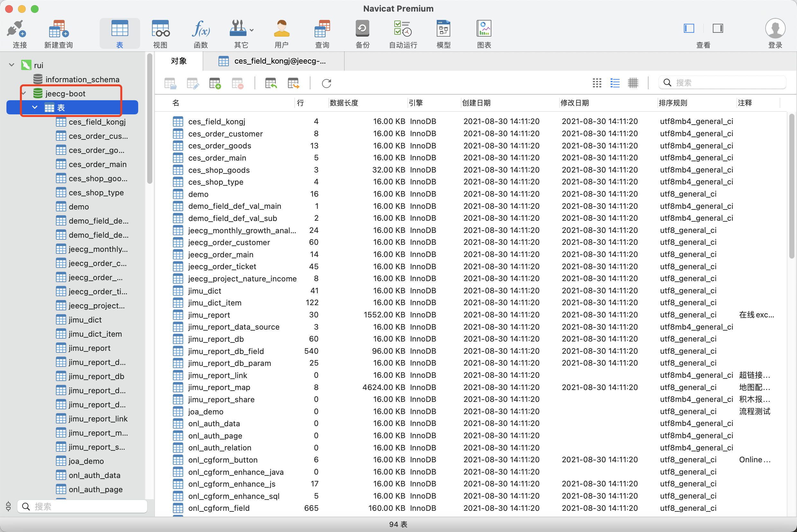The width and height of the screenshot is (797, 532).
Task: Collapse the rui connection tree node
Action: click(x=12, y=65)
